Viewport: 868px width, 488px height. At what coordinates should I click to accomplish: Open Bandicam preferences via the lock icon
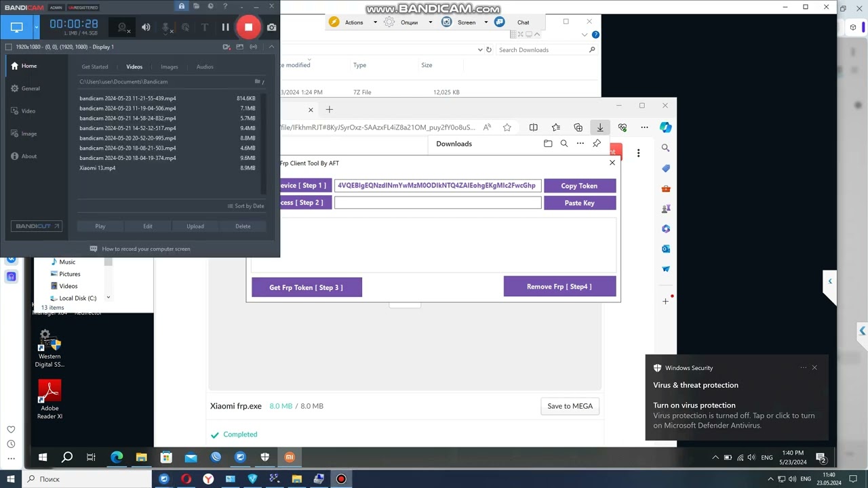click(181, 6)
